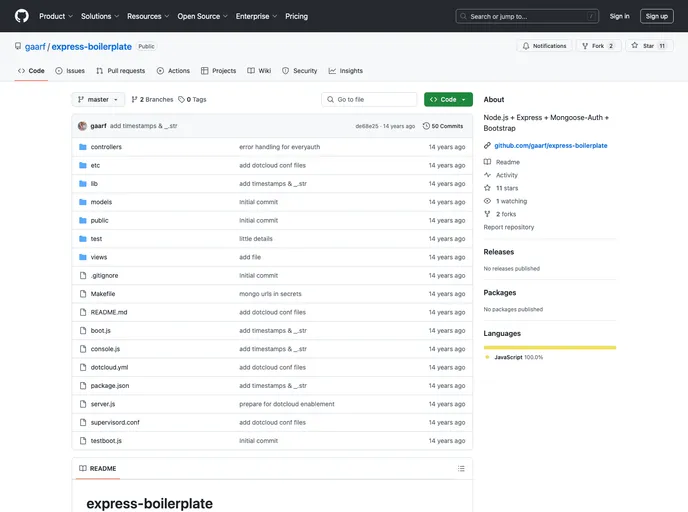This screenshot has width=688, height=512.
Task: Open the README.md file
Action: (x=109, y=312)
